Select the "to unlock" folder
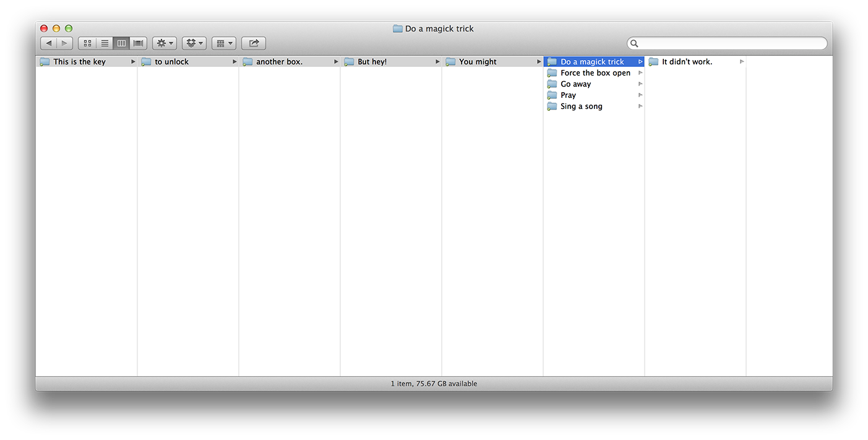 pyautogui.click(x=171, y=62)
